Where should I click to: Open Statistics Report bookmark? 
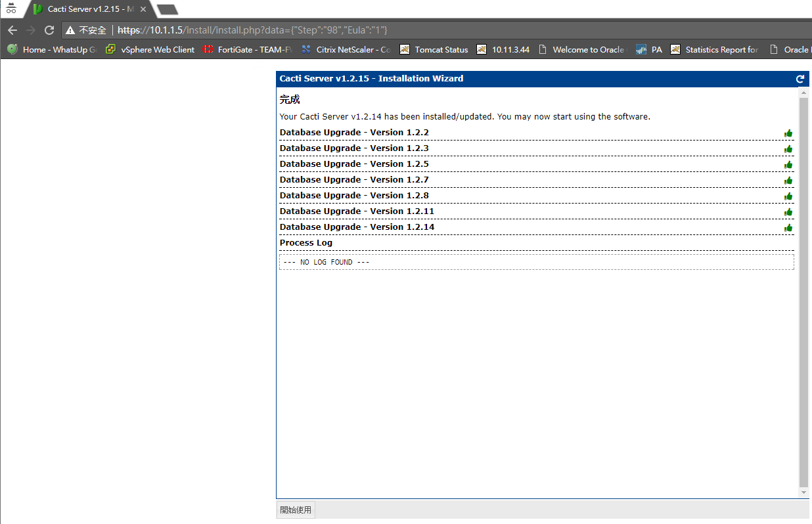click(x=715, y=49)
